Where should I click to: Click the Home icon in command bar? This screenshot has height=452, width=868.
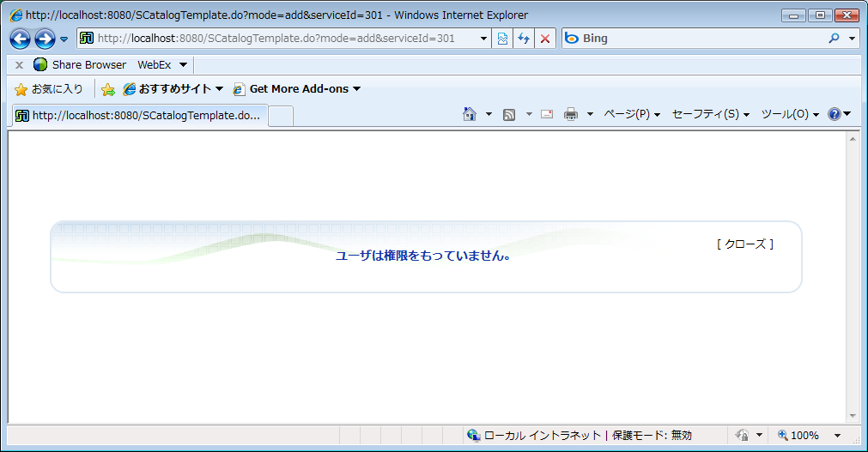pyautogui.click(x=470, y=114)
